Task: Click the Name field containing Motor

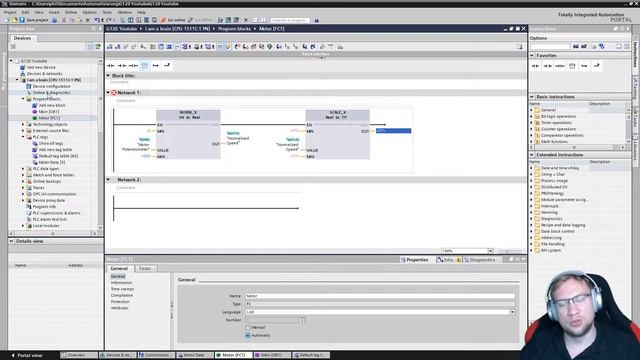Action: coord(380,296)
